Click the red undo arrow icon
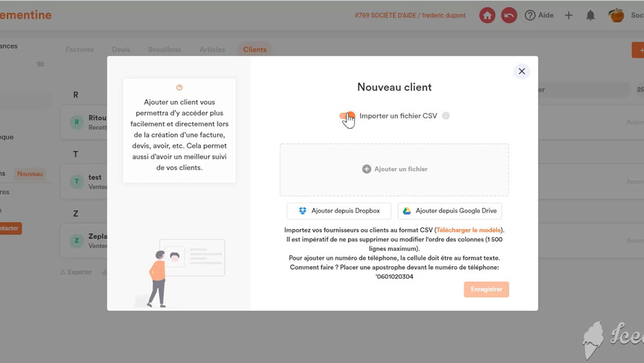The height and width of the screenshot is (363, 644). pyautogui.click(x=509, y=15)
